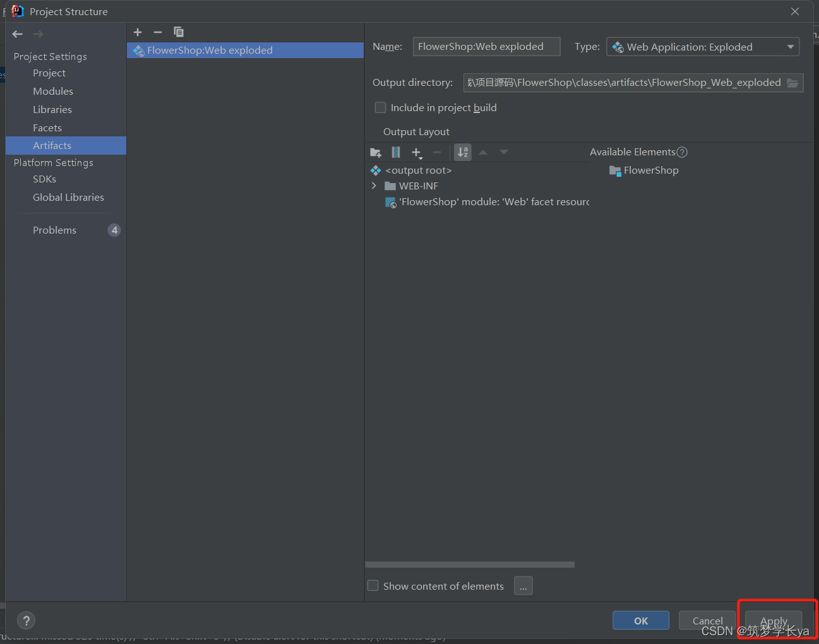This screenshot has width=819, height=644.
Task: Click the OK button
Action: [641, 621]
